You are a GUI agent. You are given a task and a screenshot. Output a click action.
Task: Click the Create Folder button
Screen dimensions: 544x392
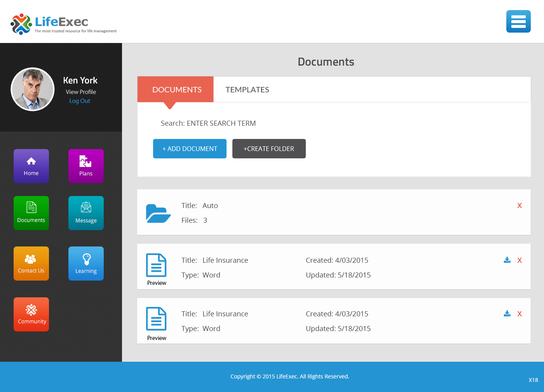click(x=269, y=149)
